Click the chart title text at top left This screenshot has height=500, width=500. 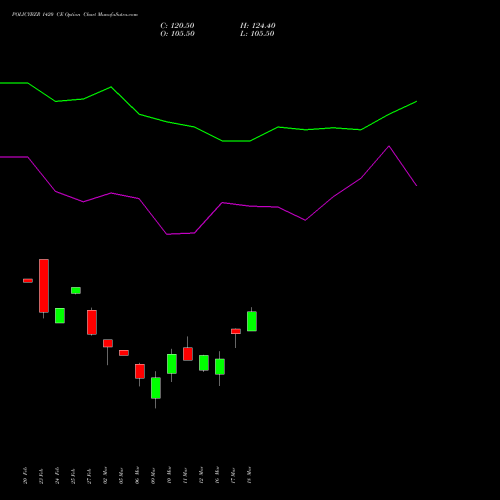[x=75, y=15]
